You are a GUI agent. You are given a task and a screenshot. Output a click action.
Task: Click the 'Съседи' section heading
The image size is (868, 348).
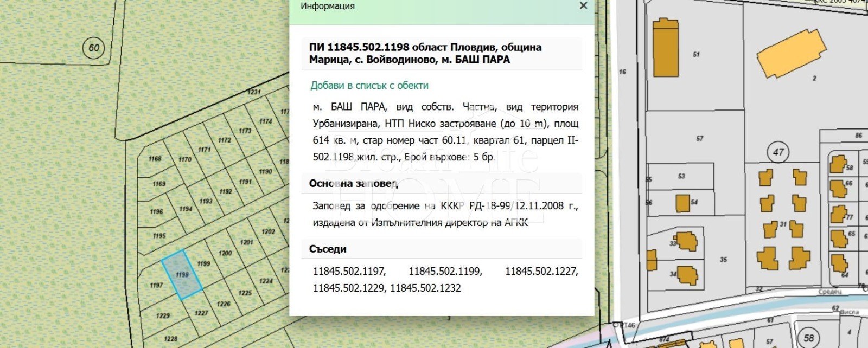pyautogui.click(x=328, y=249)
